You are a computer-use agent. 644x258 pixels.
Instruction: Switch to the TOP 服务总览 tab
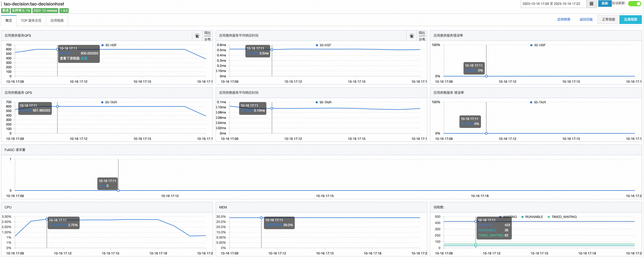point(31,21)
